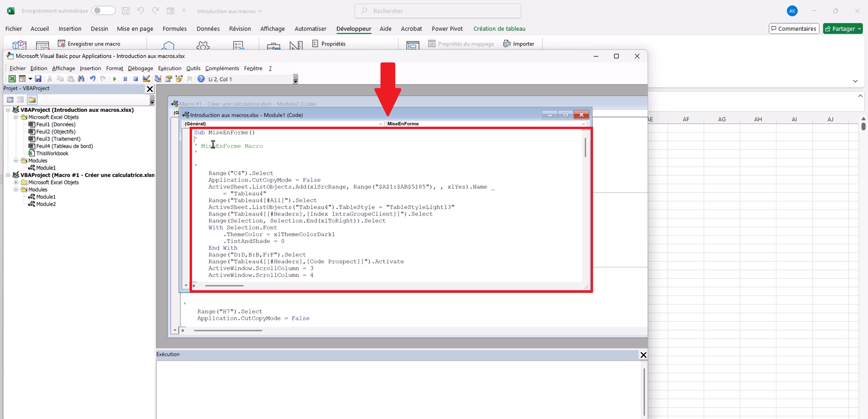Switch to the Formules ribbon tab
Viewport: 868px width, 419px height.
point(174,29)
